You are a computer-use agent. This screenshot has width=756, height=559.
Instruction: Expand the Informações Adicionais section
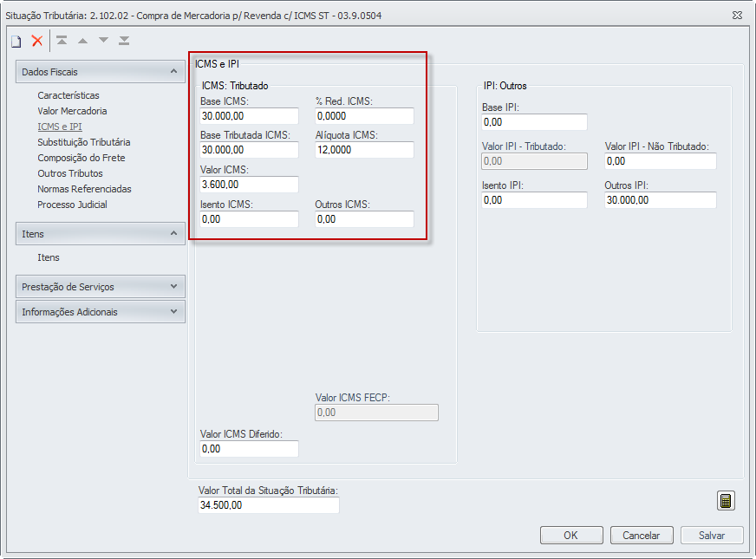tap(173, 312)
